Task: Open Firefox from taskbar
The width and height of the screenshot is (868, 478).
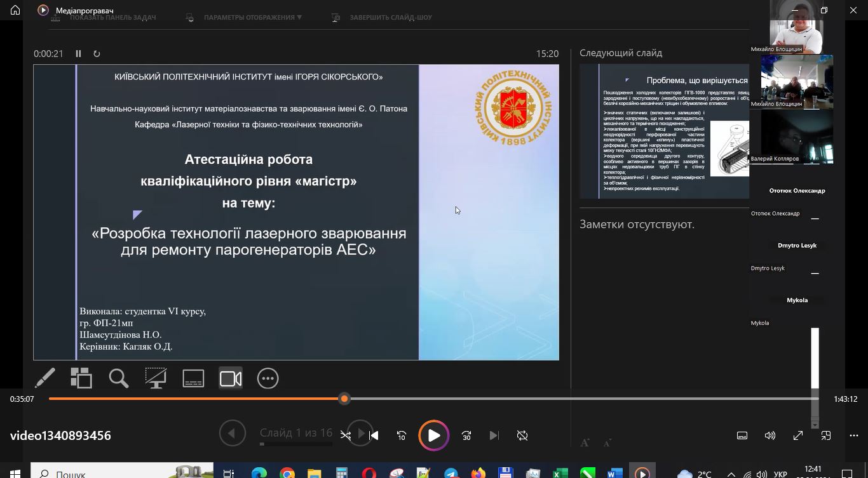Action: (478, 472)
